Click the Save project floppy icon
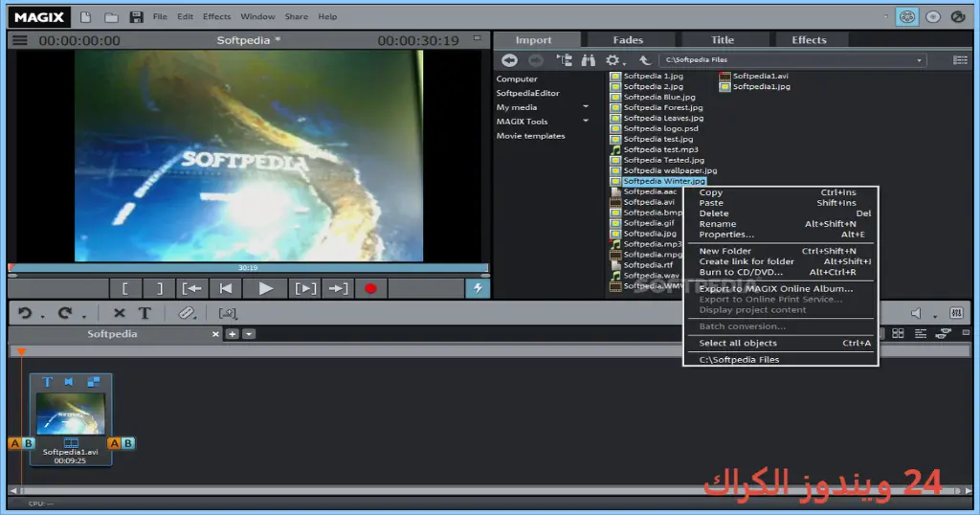 [136, 17]
